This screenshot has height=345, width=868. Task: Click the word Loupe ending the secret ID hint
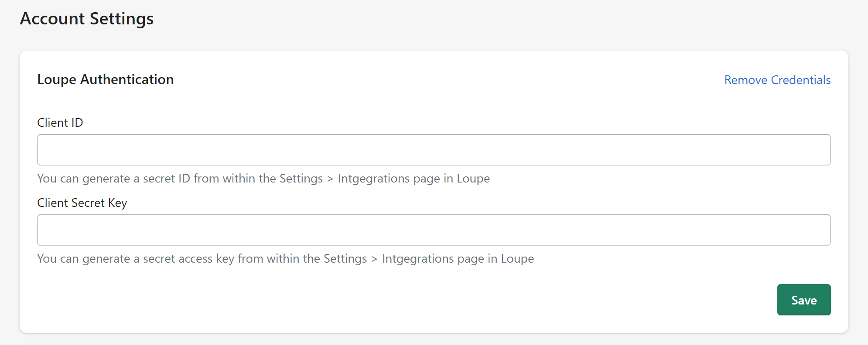click(x=473, y=179)
